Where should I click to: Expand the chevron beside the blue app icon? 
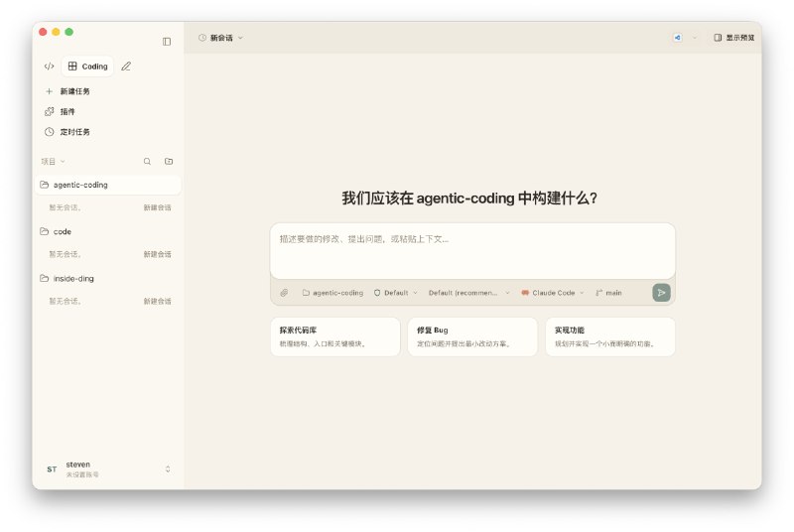click(694, 38)
